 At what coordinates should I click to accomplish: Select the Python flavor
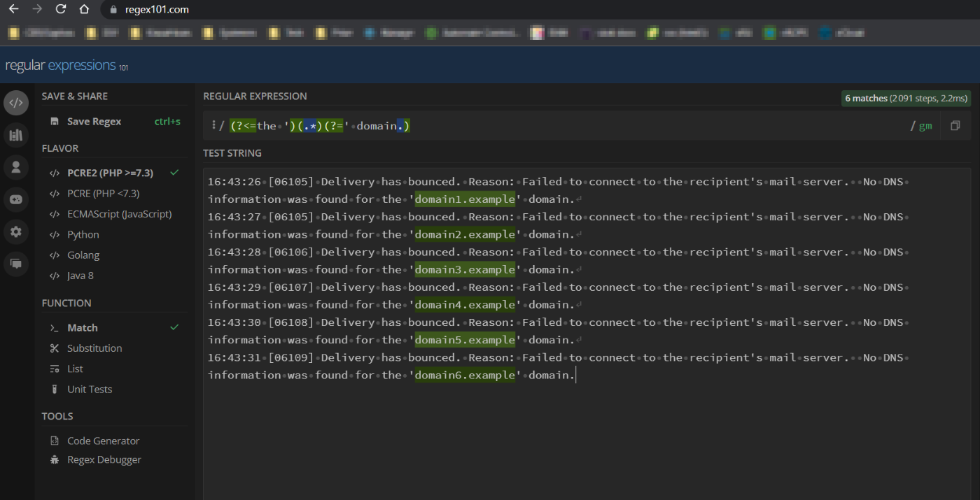click(83, 235)
